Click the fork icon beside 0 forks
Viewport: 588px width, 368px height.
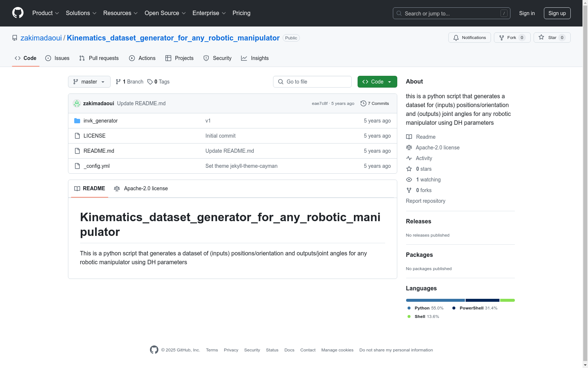point(409,190)
